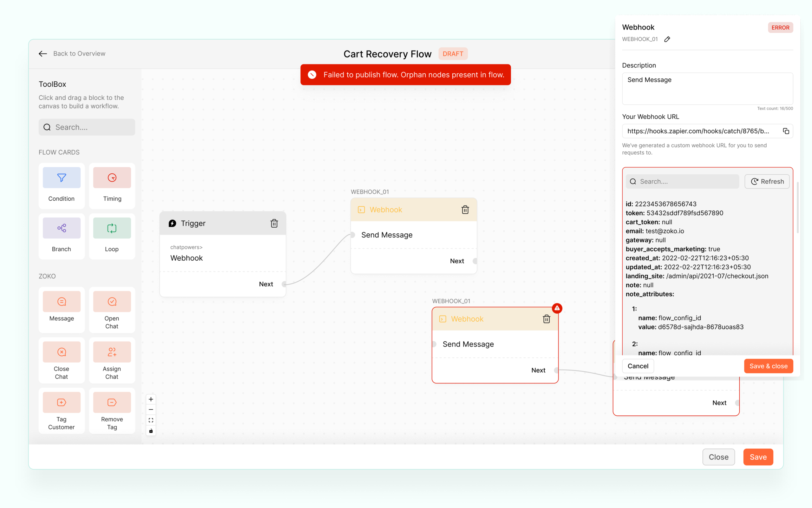The height and width of the screenshot is (508, 812).
Task: Select the Condition flow card
Action: click(x=62, y=185)
